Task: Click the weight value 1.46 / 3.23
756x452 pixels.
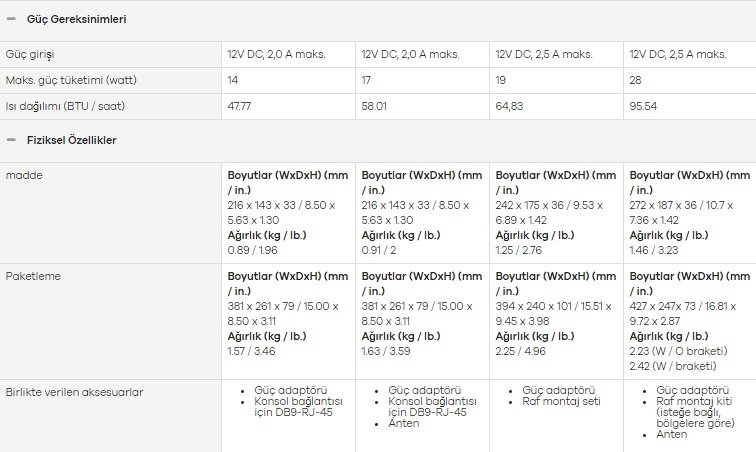Action: click(x=654, y=250)
